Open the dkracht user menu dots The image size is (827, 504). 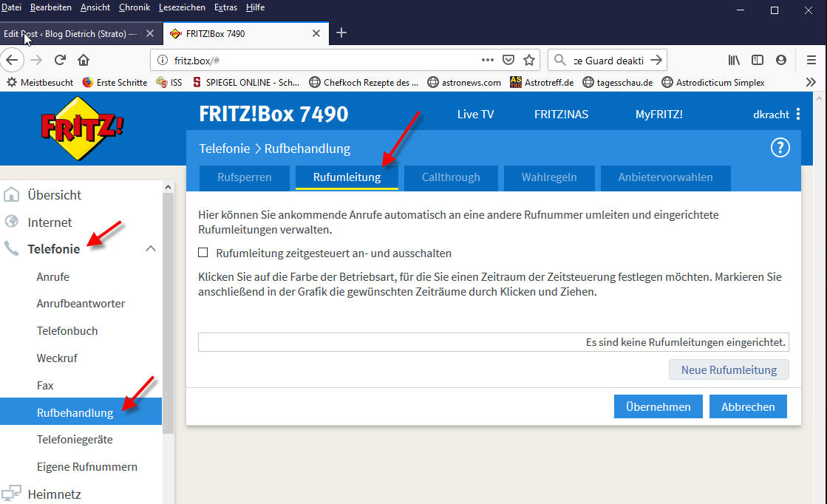point(797,115)
